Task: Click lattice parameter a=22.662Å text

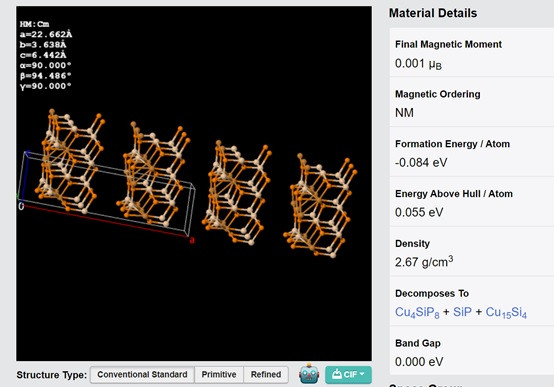Action: pyautogui.click(x=46, y=34)
